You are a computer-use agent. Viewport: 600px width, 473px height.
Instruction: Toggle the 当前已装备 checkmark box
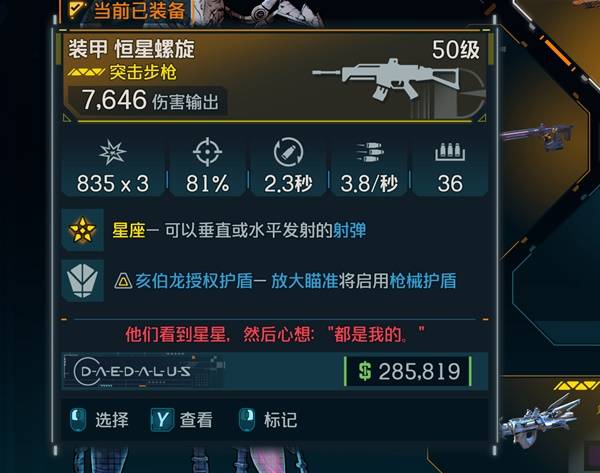[76, 9]
